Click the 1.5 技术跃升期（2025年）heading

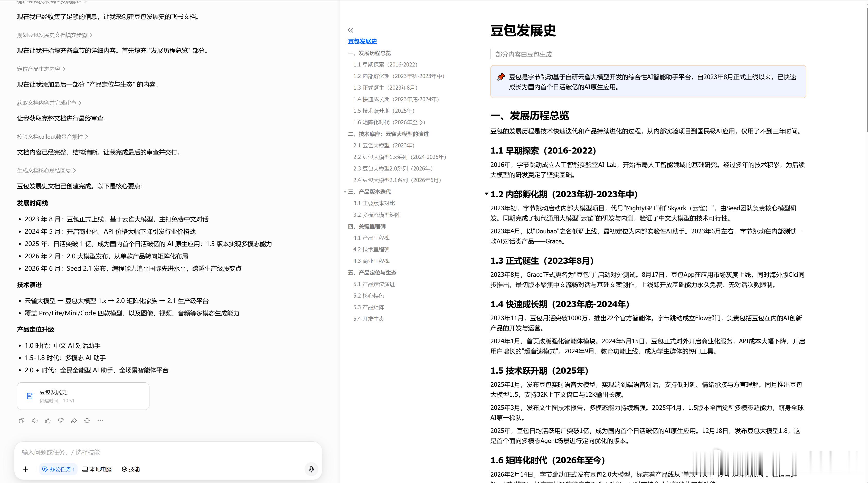tap(540, 371)
